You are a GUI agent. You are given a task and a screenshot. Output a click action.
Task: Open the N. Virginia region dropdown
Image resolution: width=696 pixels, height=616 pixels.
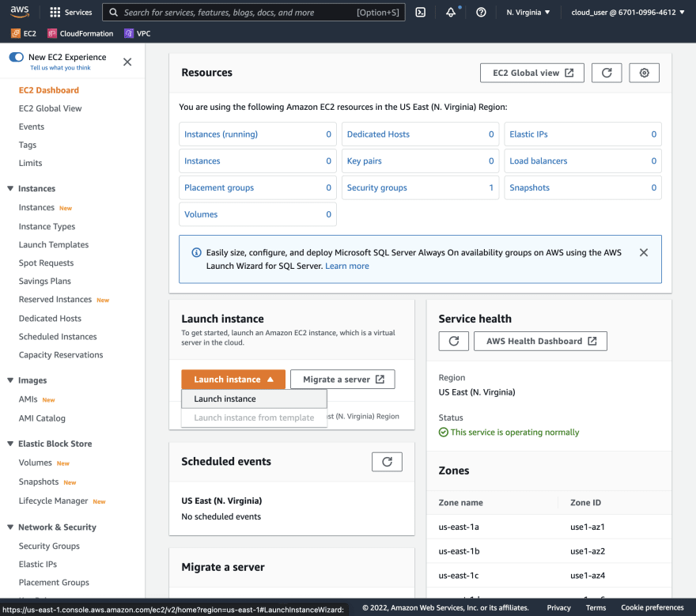(528, 13)
